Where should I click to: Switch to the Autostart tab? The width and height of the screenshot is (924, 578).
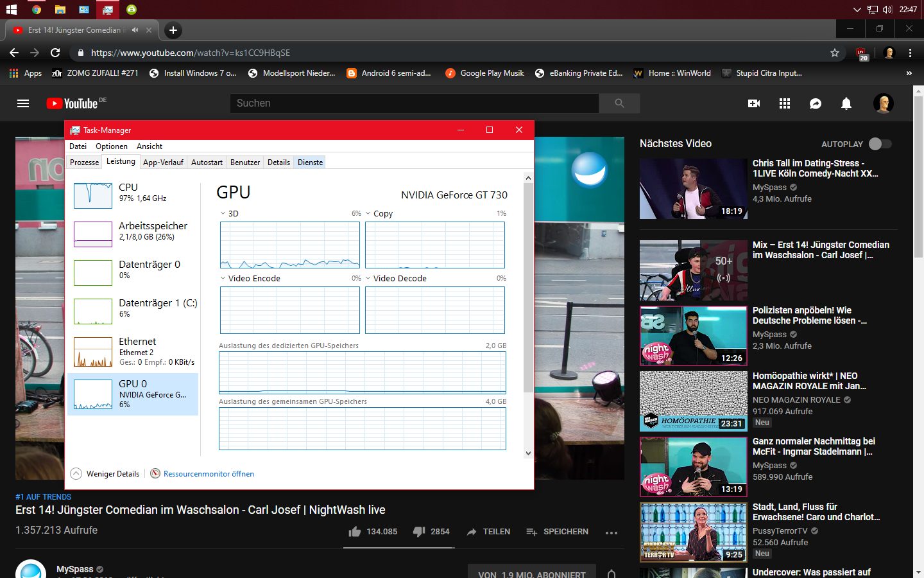coord(207,162)
